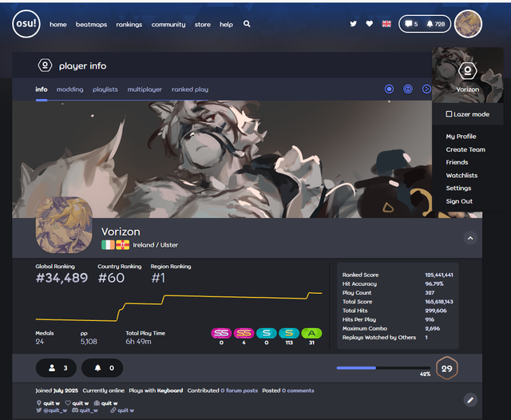Switch to the playlists tab

tap(105, 89)
